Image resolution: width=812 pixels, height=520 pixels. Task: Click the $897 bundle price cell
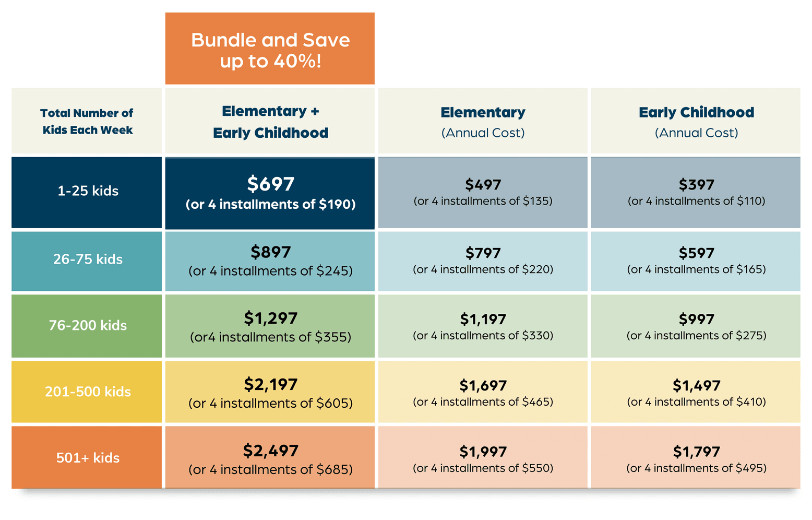click(270, 261)
